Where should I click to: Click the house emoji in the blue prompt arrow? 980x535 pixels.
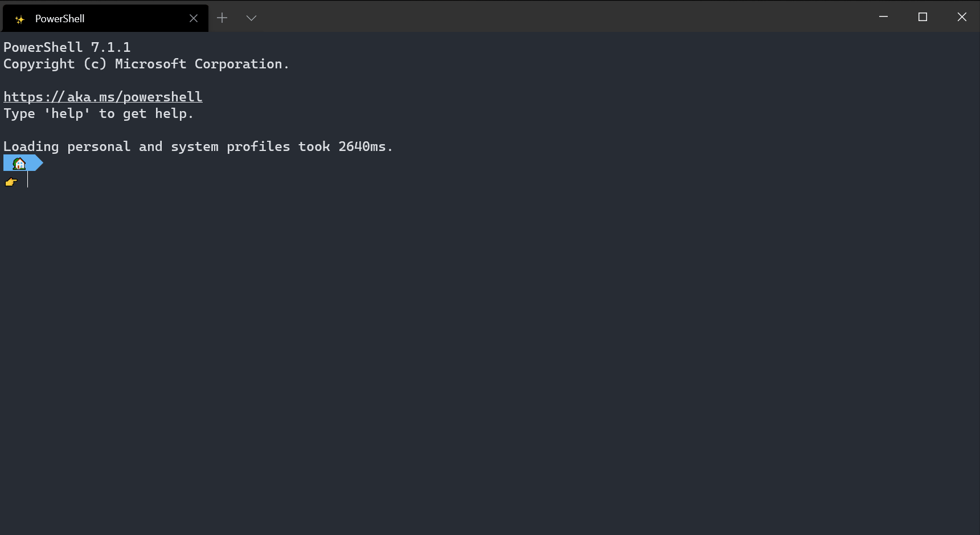pyautogui.click(x=19, y=163)
